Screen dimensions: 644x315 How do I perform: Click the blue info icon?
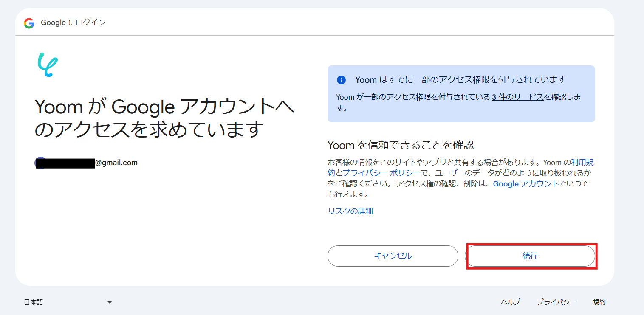tap(341, 80)
